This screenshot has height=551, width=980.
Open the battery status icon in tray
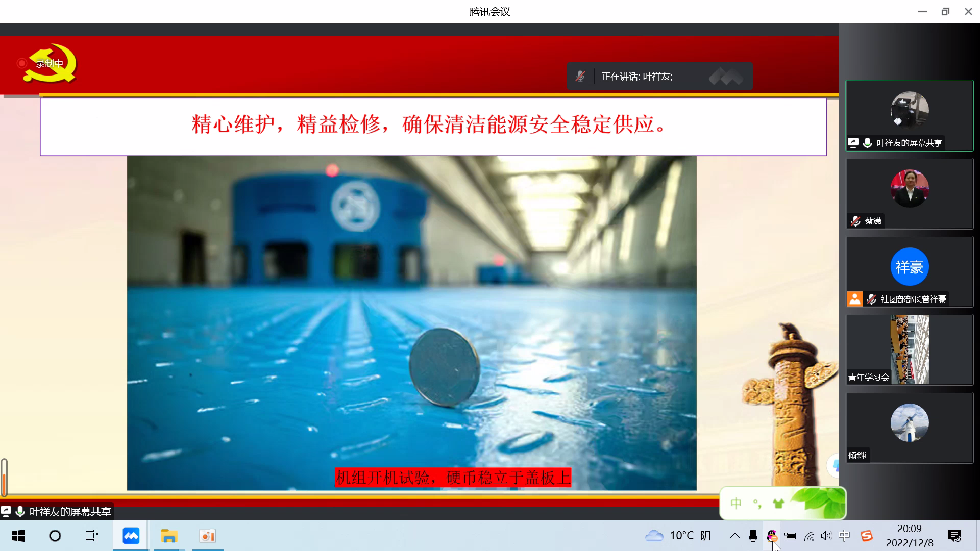pyautogui.click(x=790, y=536)
